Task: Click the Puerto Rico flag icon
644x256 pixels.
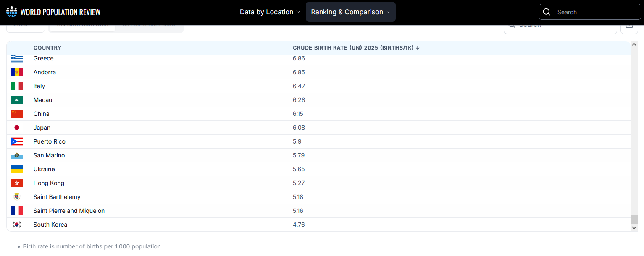Action: (17, 141)
